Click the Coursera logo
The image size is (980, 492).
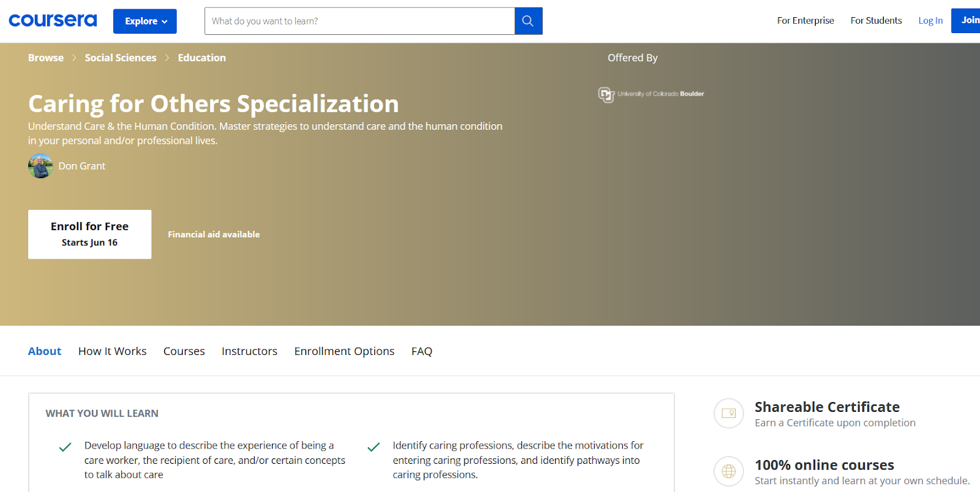click(x=53, y=21)
